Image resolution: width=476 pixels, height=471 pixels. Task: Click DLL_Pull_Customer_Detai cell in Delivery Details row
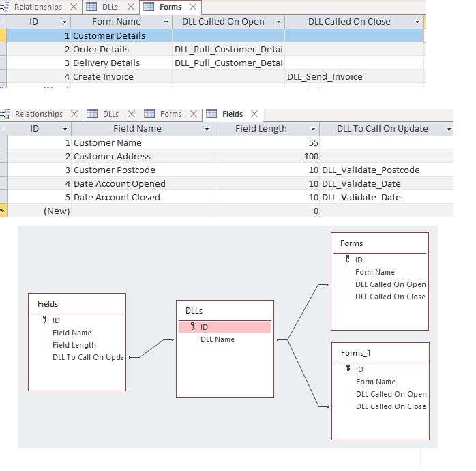click(x=228, y=63)
